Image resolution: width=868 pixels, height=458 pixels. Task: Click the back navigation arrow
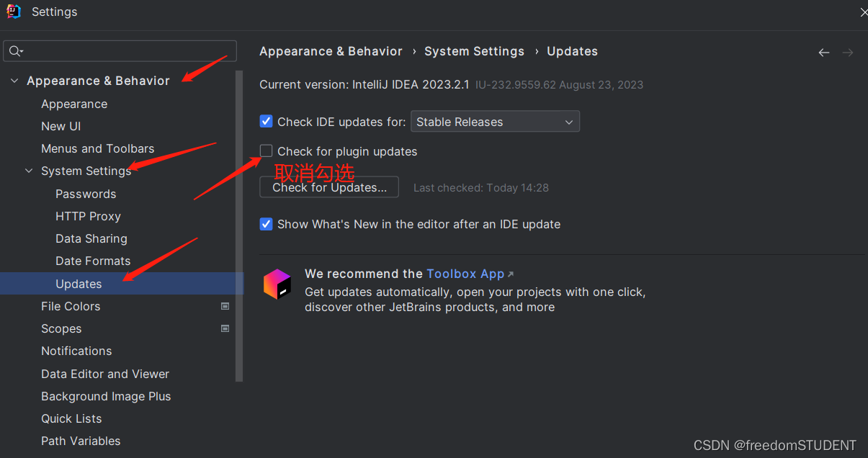823,52
